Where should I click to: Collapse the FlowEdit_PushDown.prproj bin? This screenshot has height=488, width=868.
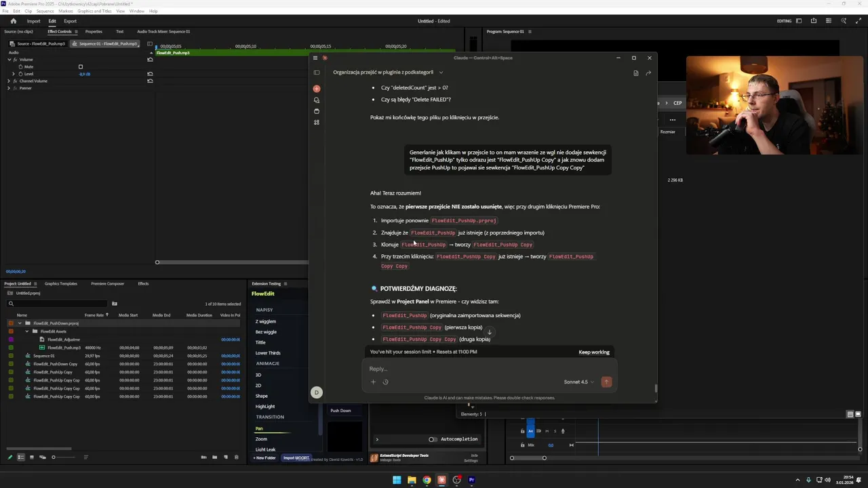[20, 323]
